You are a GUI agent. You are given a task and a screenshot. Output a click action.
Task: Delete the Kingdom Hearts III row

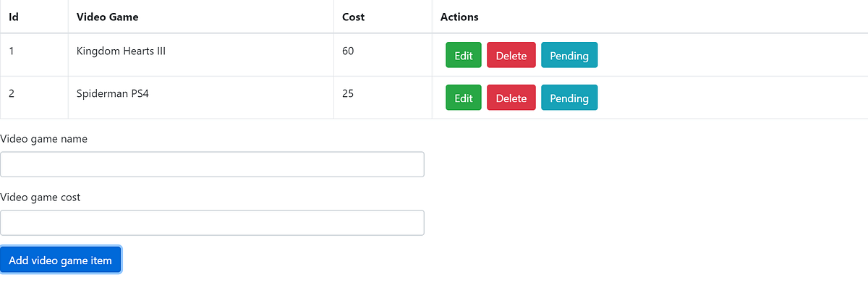pyautogui.click(x=511, y=56)
